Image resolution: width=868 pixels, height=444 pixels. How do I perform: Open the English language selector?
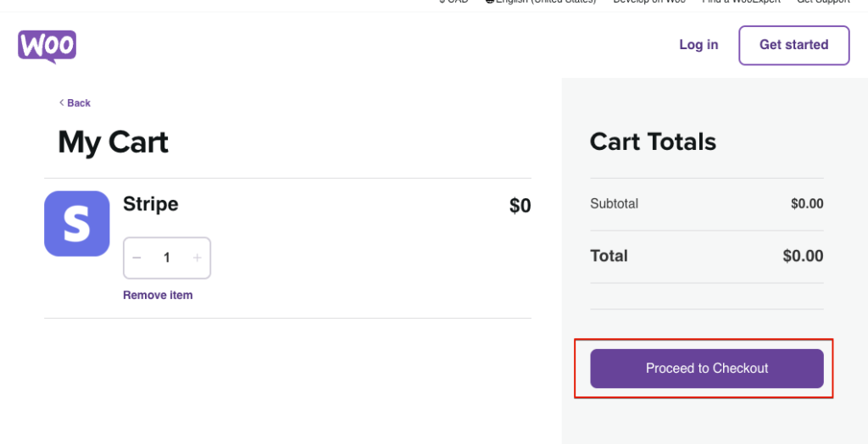coord(546,2)
